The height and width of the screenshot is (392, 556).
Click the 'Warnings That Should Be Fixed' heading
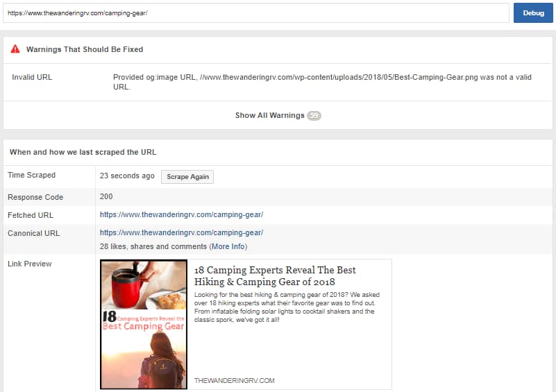(85, 49)
